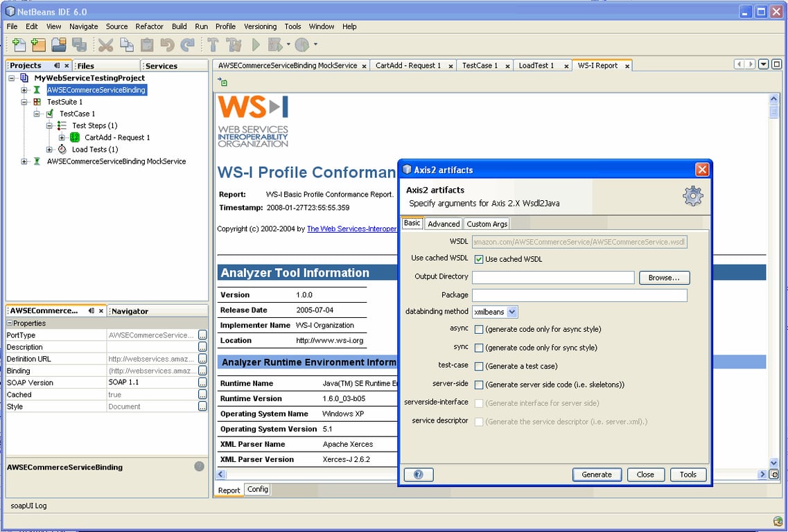
Task: Click the New Project toolbar icon
Action: click(38, 45)
